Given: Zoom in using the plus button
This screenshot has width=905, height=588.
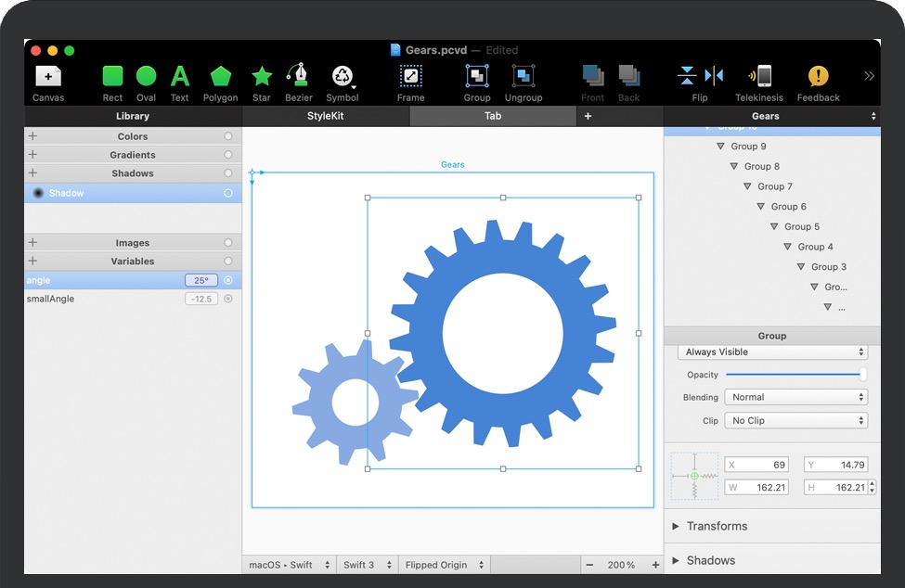Looking at the screenshot, I should [655, 565].
